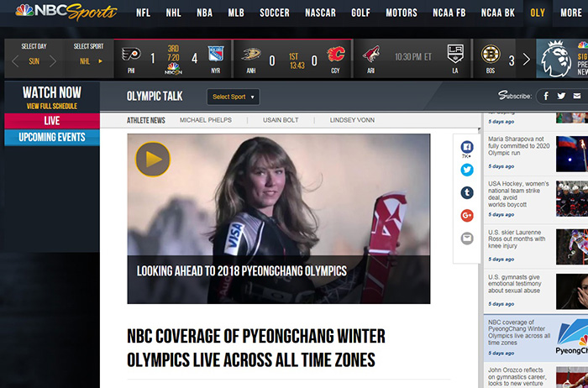
Task: Open the ATHLETE NEWS section
Action: (146, 120)
